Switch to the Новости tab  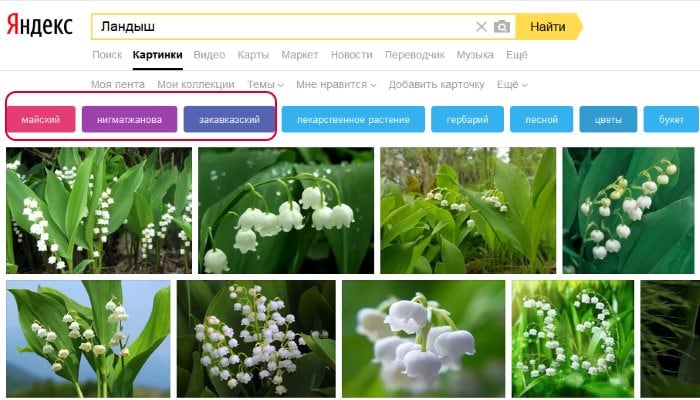[x=351, y=55]
